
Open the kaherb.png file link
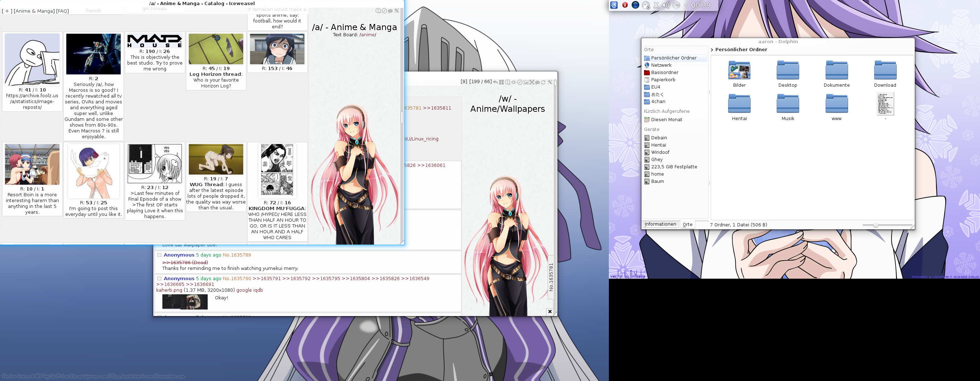tap(169, 290)
